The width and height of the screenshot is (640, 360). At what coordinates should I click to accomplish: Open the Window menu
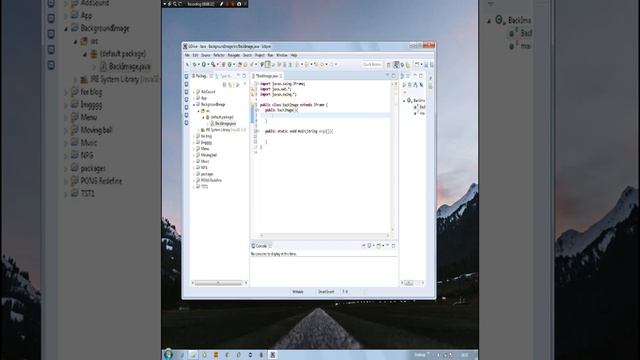pos(282,55)
